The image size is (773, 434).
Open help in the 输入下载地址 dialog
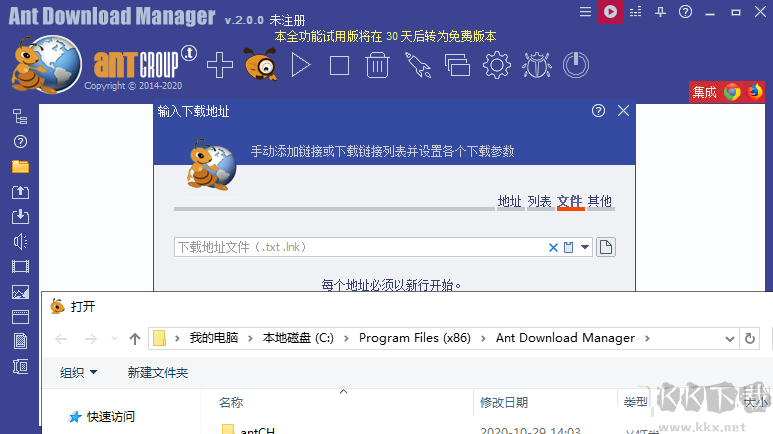(x=598, y=110)
